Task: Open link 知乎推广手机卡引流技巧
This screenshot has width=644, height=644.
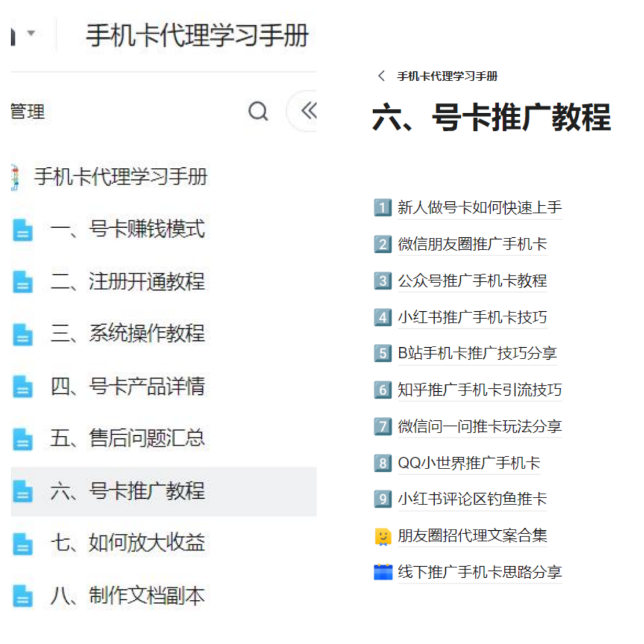Action: click(479, 390)
